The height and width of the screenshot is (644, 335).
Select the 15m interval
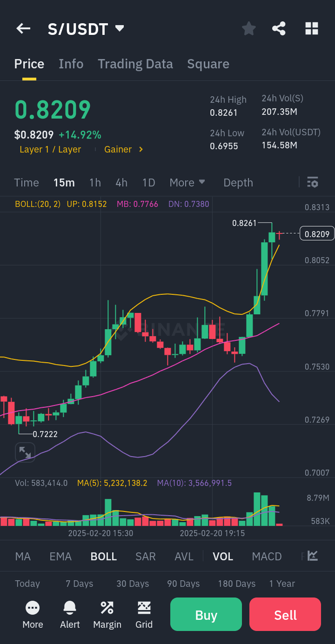(x=64, y=182)
